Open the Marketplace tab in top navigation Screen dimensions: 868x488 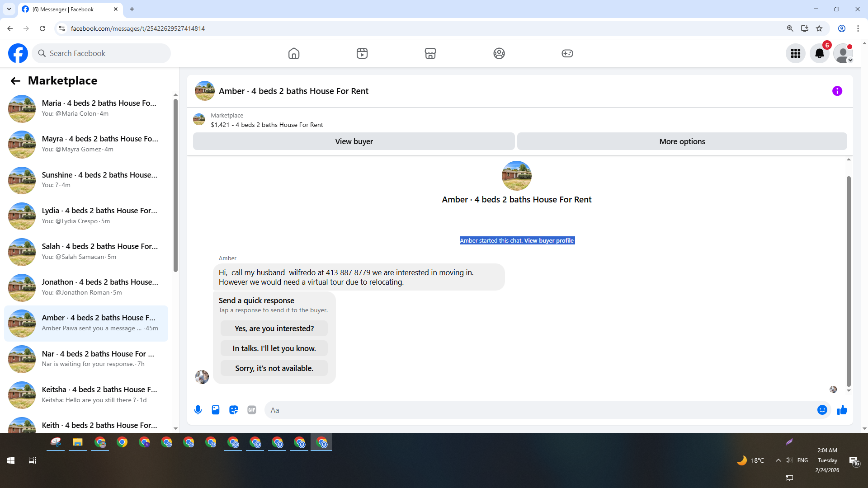[430, 53]
